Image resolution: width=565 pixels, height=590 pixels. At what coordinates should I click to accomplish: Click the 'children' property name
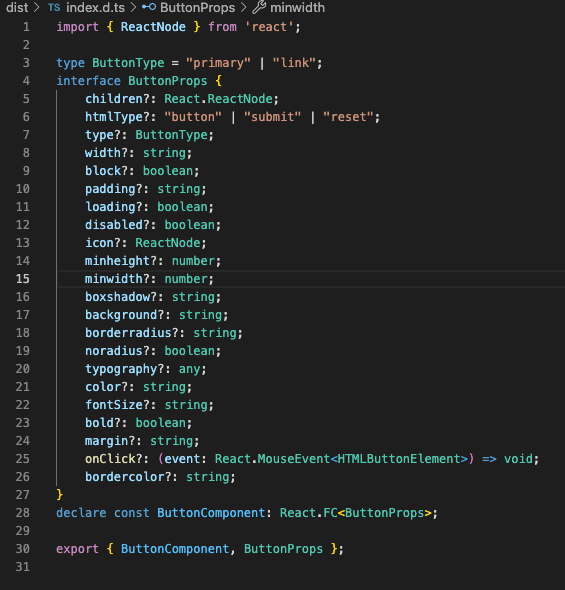(x=114, y=99)
